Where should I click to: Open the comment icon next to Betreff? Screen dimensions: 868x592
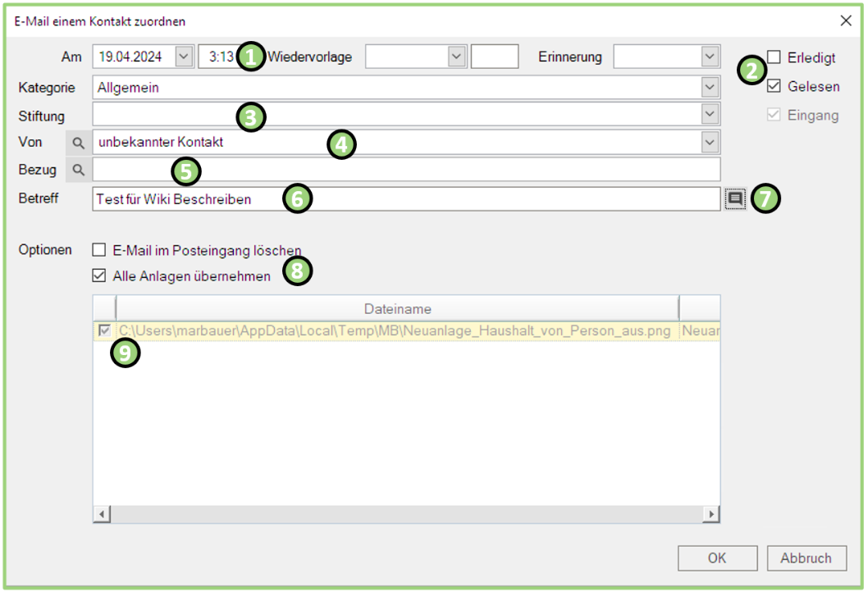pos(735,198)
